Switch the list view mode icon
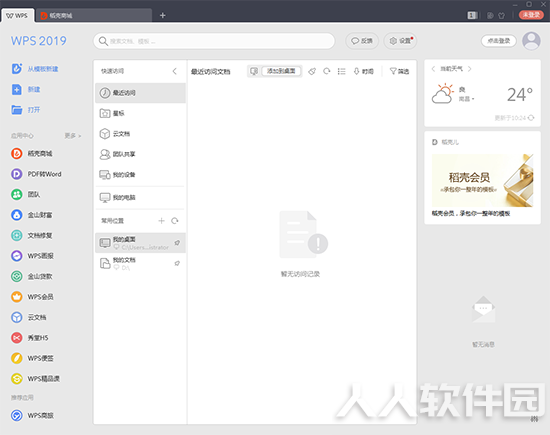Screen dimensions: 550x435 341,71
